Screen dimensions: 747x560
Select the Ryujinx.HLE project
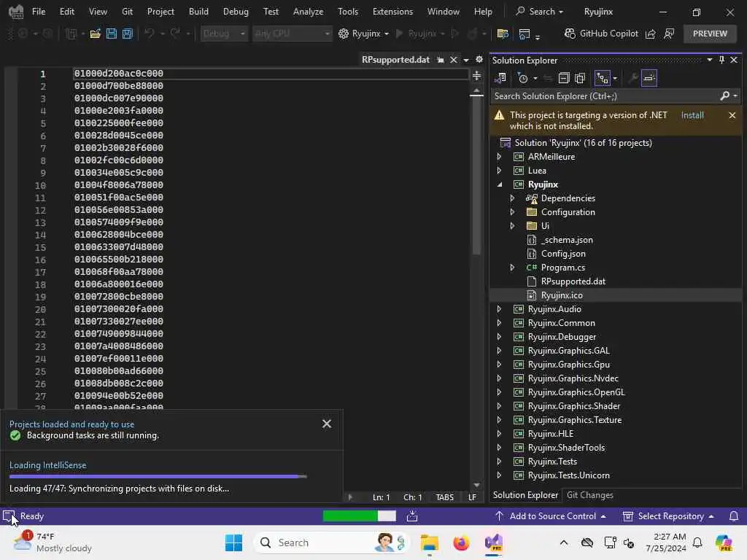click(550, 433)
